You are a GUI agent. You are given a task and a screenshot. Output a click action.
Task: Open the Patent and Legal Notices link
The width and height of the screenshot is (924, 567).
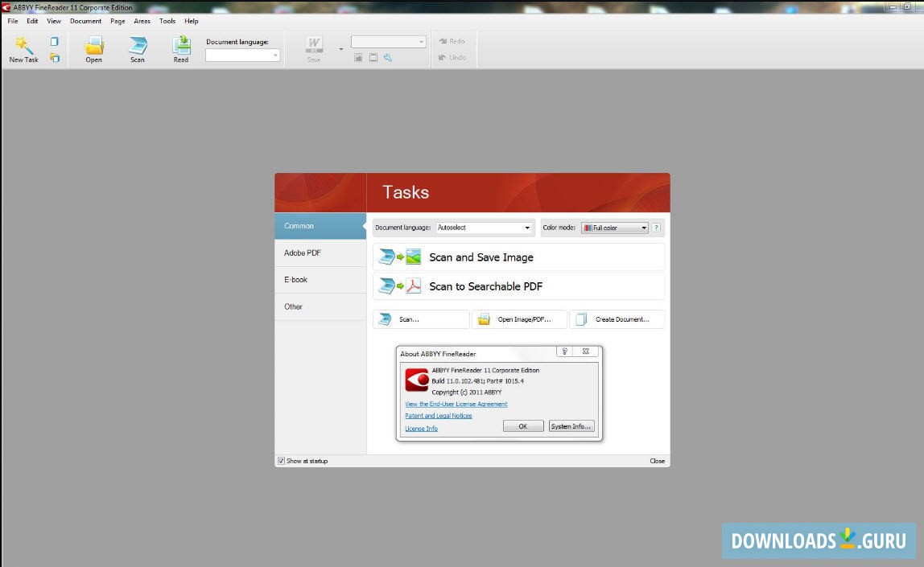tap(439, 416)
